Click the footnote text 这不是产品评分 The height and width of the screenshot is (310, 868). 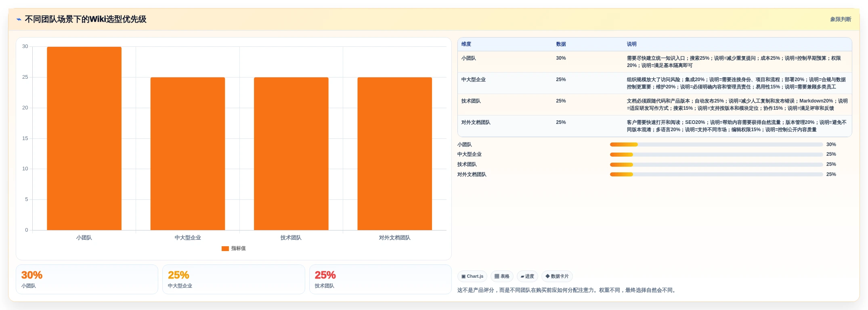click(x=567, y=290)
